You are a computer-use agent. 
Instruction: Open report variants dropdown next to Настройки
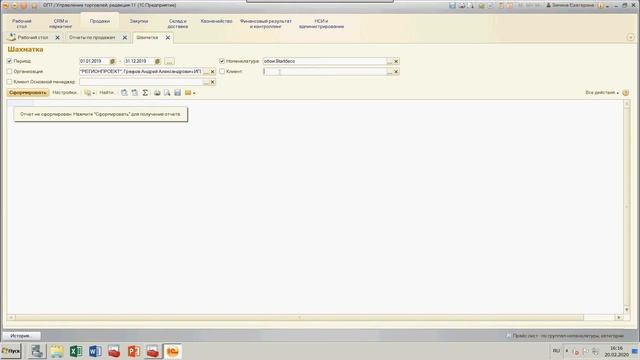click(x=89, y=93)
